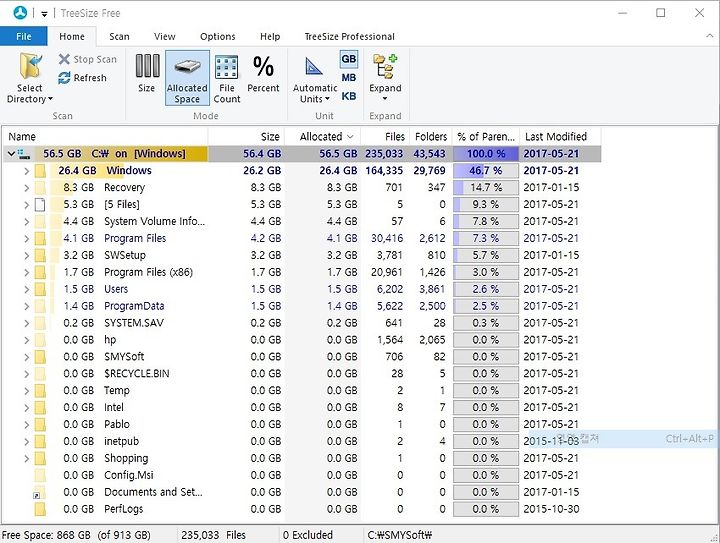Screen dimensions: 720x543
Task: Click the PerfLogs folder icon
Action: pos(40,509)
